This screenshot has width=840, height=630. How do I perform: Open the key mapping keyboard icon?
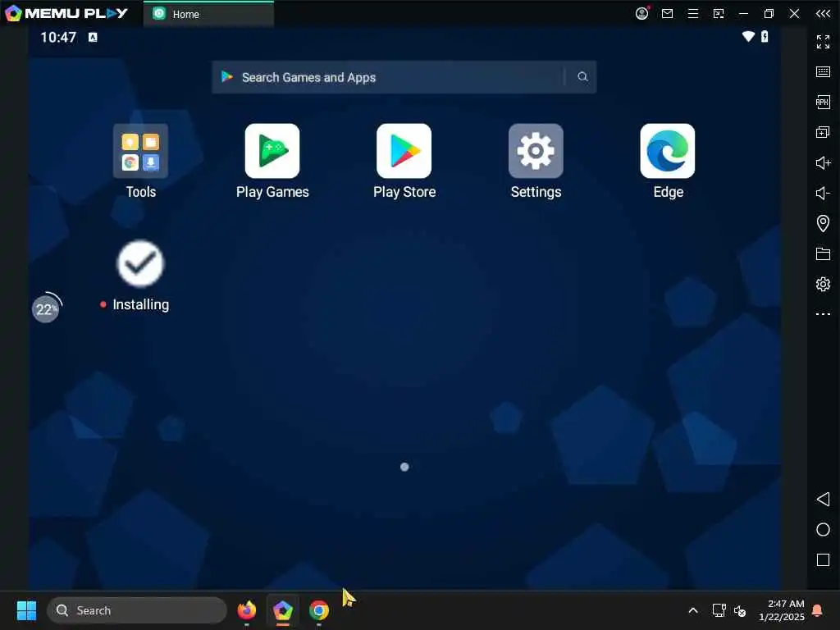point(823,72)
